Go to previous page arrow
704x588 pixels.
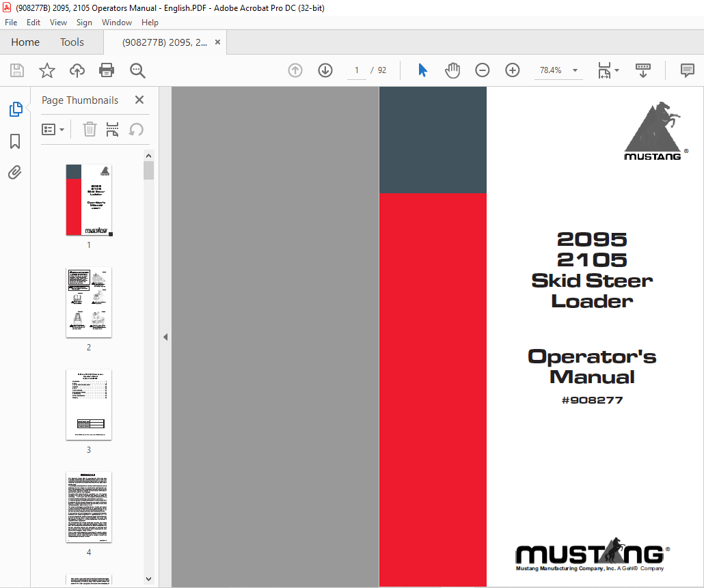tap(295, 70)
